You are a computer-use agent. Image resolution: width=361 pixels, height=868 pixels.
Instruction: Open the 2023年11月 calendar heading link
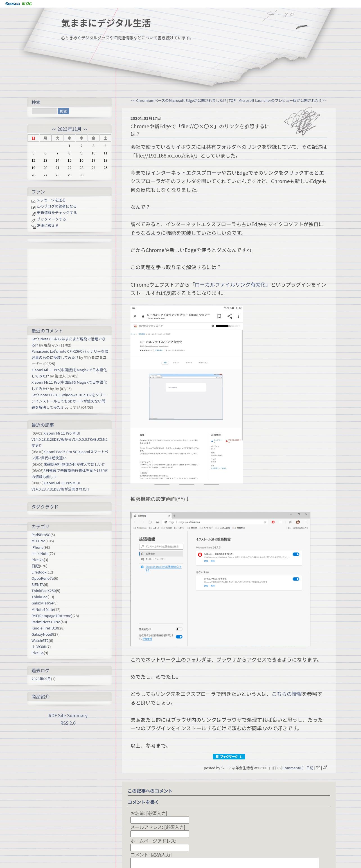click(x=69, y=129)
